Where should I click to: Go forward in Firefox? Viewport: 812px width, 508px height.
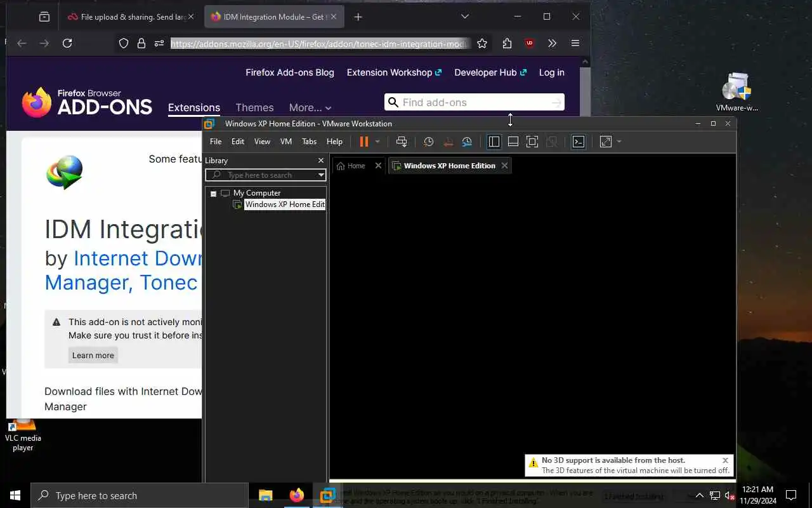pos(44,43)
